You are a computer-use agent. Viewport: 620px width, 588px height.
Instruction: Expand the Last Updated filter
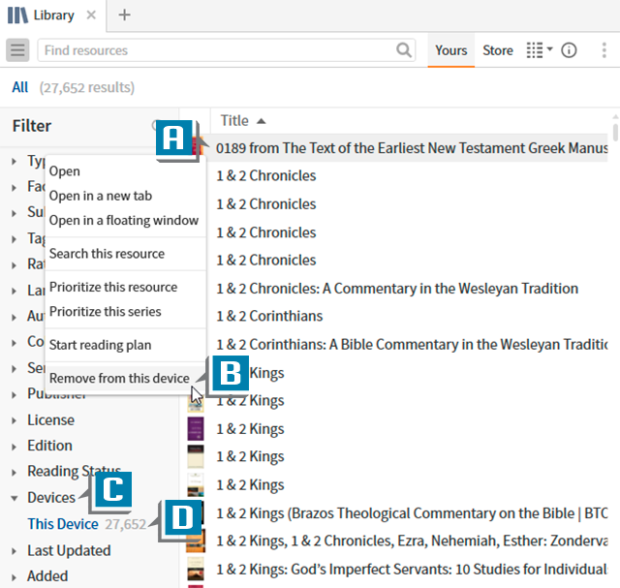pos(14,550)
